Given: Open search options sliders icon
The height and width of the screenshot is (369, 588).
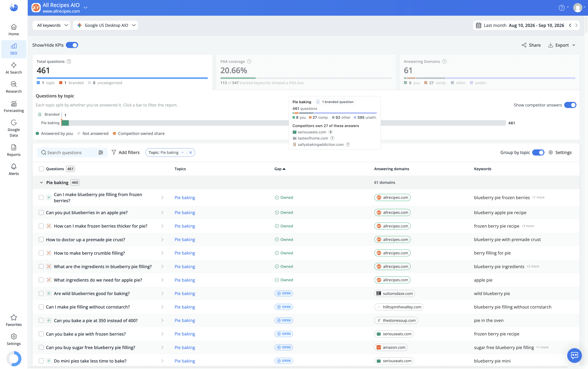Looking at the screenshot, I should coord(101,152).
